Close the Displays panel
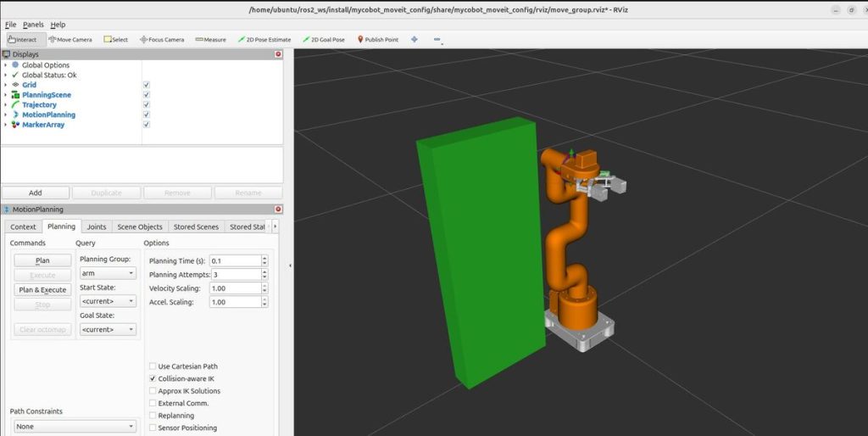 tap(278, 54)
